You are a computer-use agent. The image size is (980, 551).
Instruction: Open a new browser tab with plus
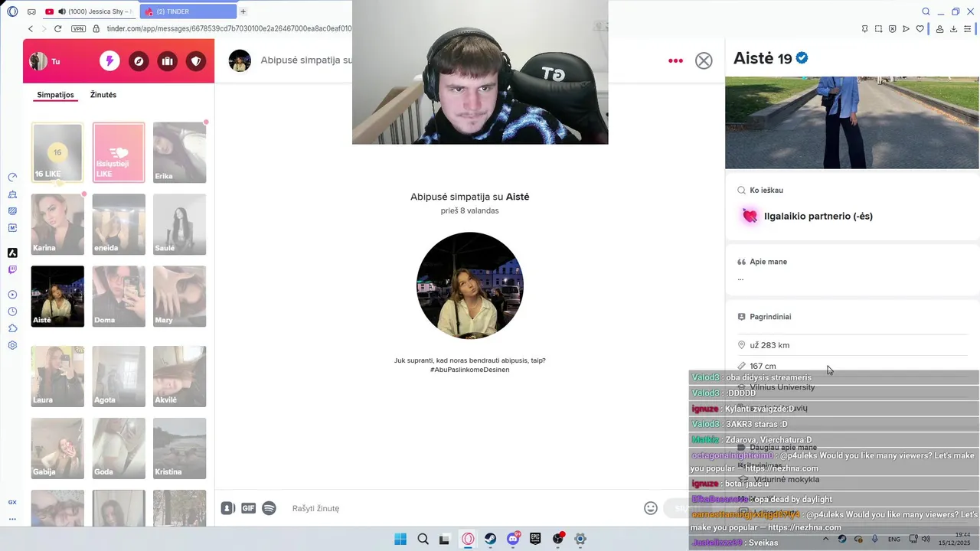click(243, 11)
